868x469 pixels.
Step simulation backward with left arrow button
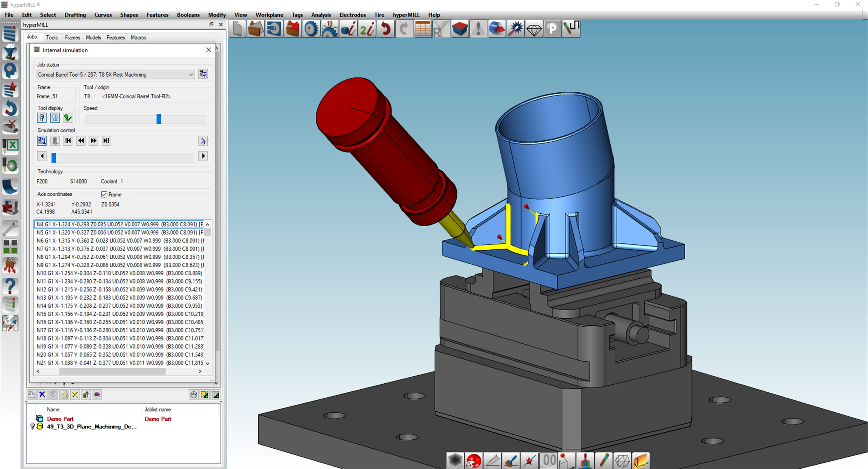pyautogui.click(x=42, y=156)
